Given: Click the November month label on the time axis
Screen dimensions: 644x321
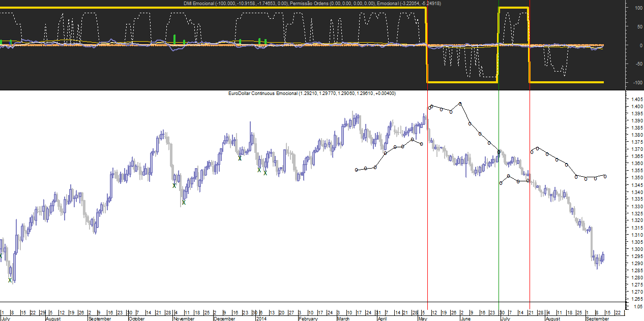Looking at the screenshot, I should tap(184, 319).
